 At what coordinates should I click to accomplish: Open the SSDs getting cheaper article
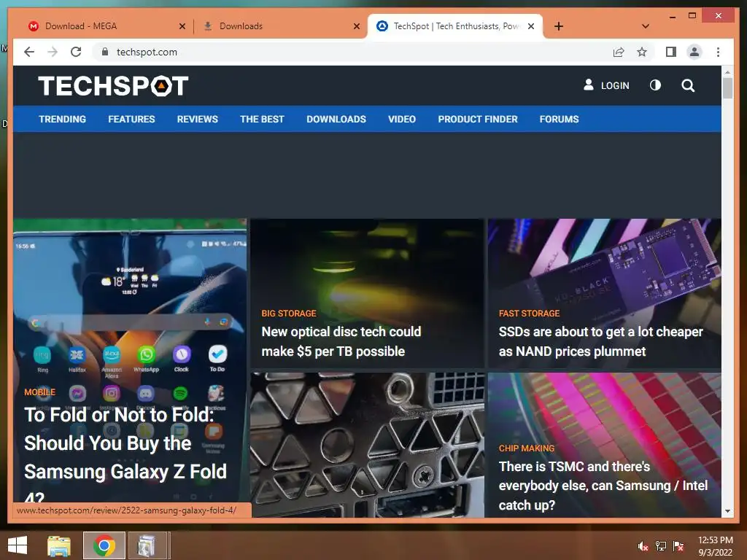click(x=601, y=341)
